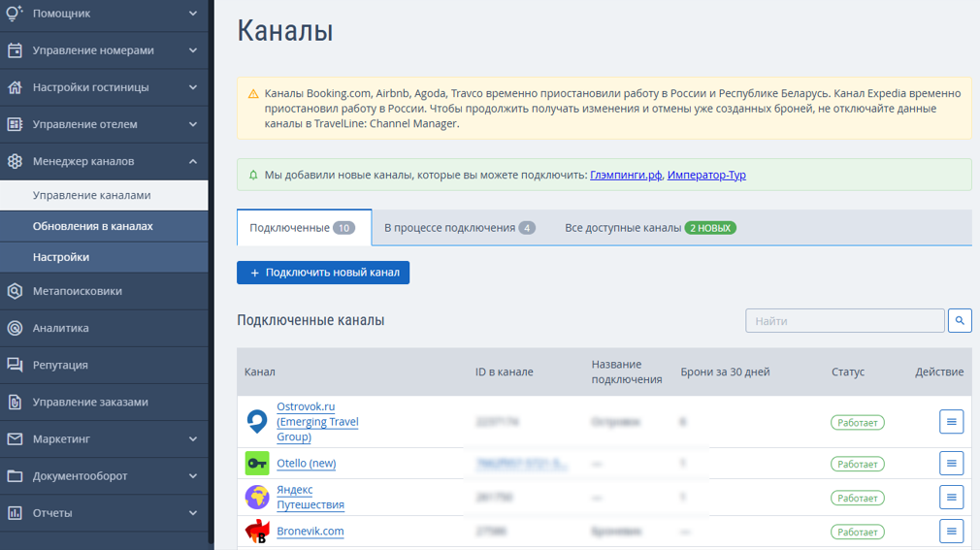
Task: Open the Глэмпинги.рф link
Action: point(626,176)
